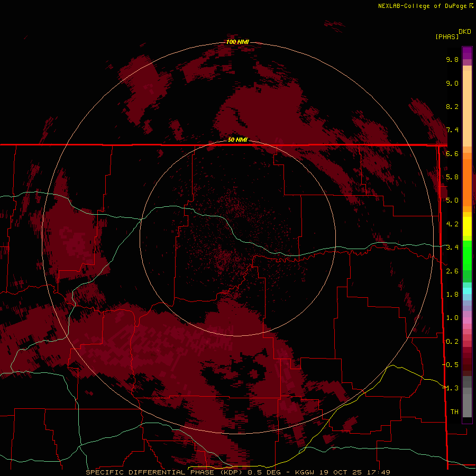The height and width of the screenshot is (476, 476).
Task: Click the -0.5 value on color scale
Action: pyautogui.click(x=451, y=365)
